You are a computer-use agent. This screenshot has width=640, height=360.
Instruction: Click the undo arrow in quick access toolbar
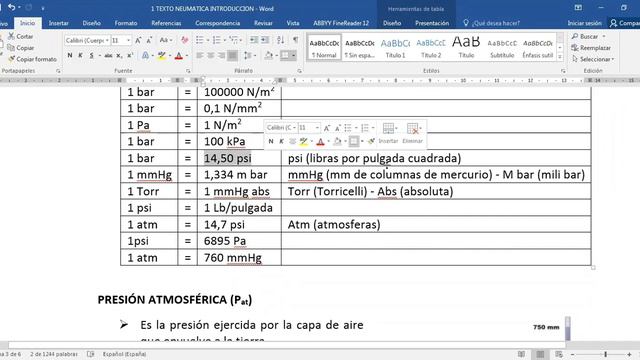(x=11, y=7)
